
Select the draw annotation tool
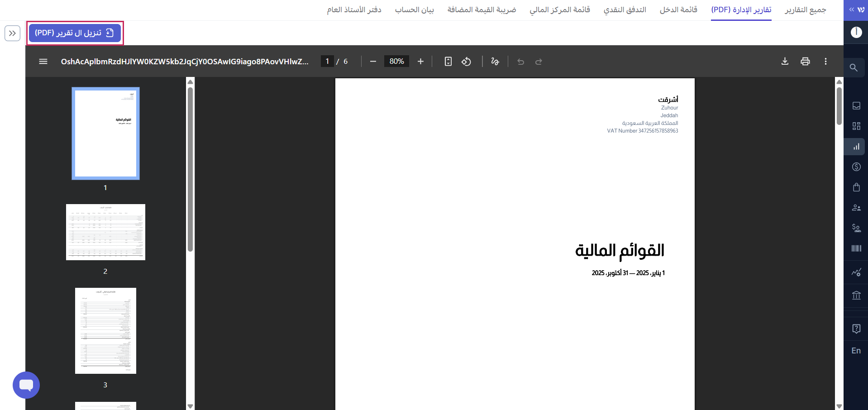click(495, 62)
